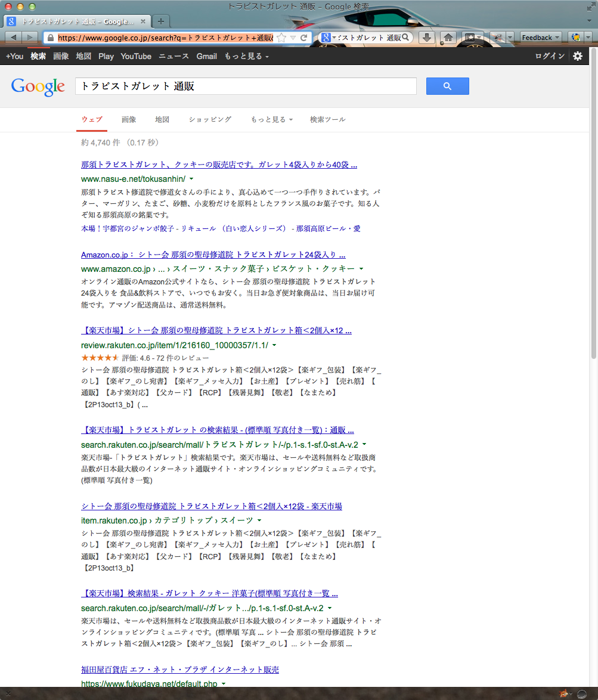Click the browser address bar URL
Screen dimensions: 598x700
click(x=166, y=38)
